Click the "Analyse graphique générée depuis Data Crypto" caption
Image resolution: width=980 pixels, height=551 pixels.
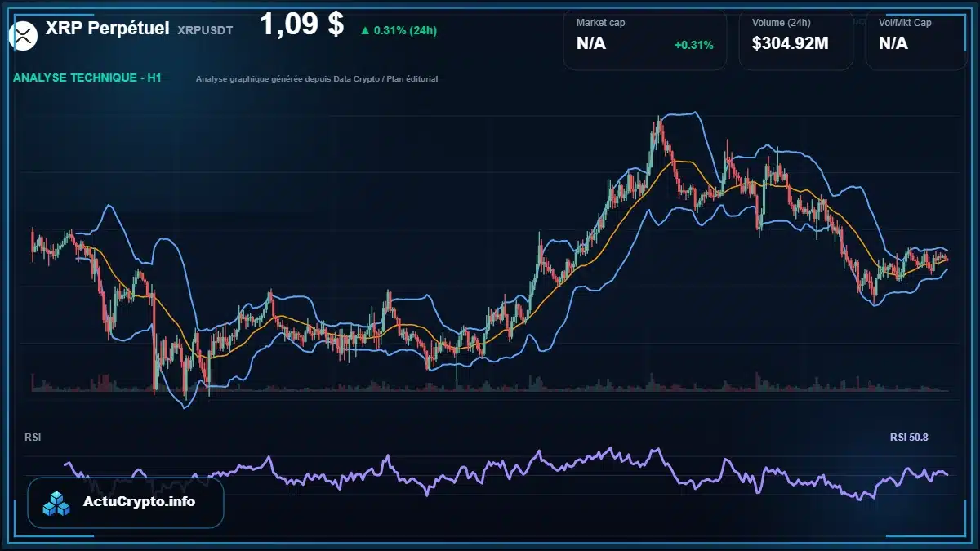click(x=317, y=79)
